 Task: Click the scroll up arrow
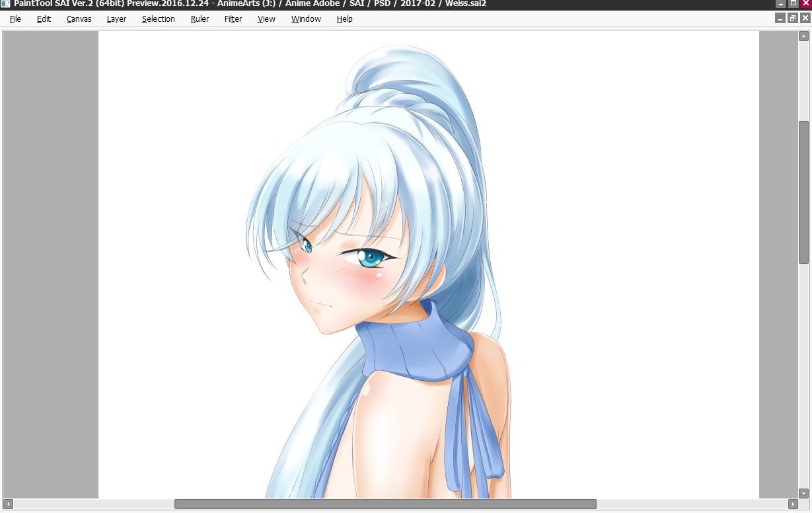tap(803, 36)
